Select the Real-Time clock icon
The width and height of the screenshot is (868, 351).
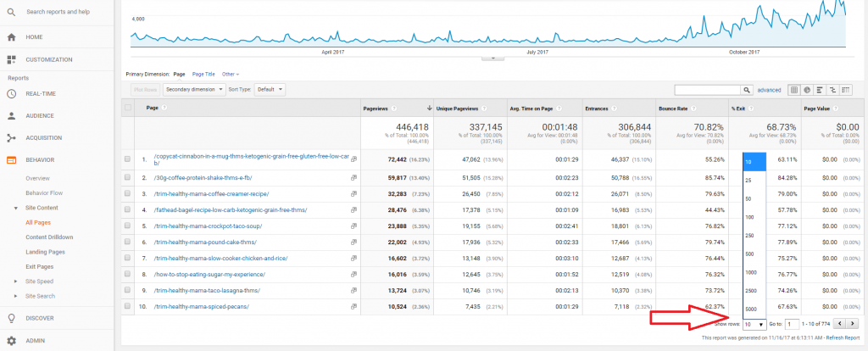(11, 93)
